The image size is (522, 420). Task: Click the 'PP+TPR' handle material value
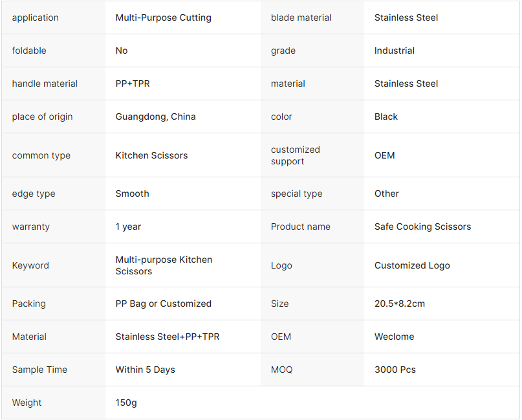[133, 83]
